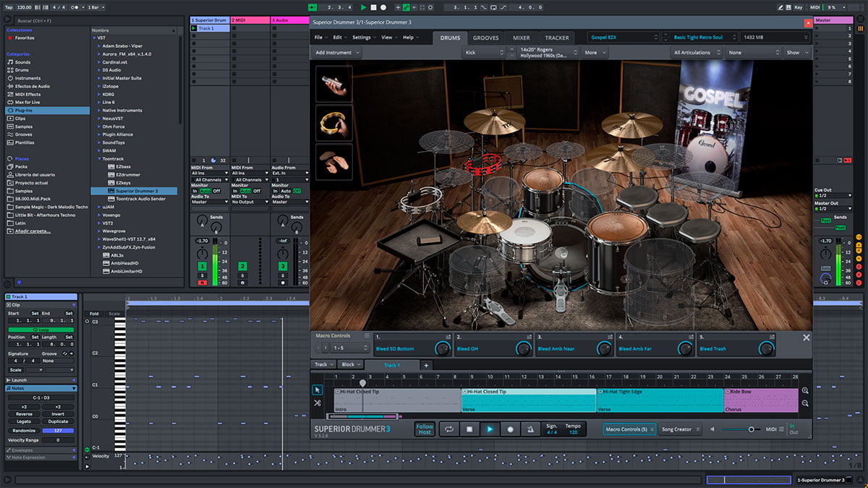Select the Max for Live category
Image resolution: width=868 pixels, height=488 pixels.
click(27, 103)
